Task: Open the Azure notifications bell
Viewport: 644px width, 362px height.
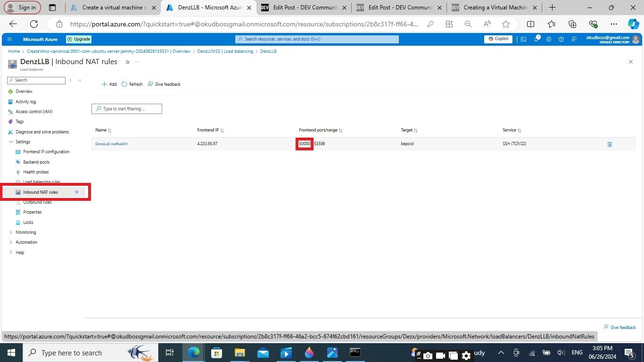Action: (537, 39)
